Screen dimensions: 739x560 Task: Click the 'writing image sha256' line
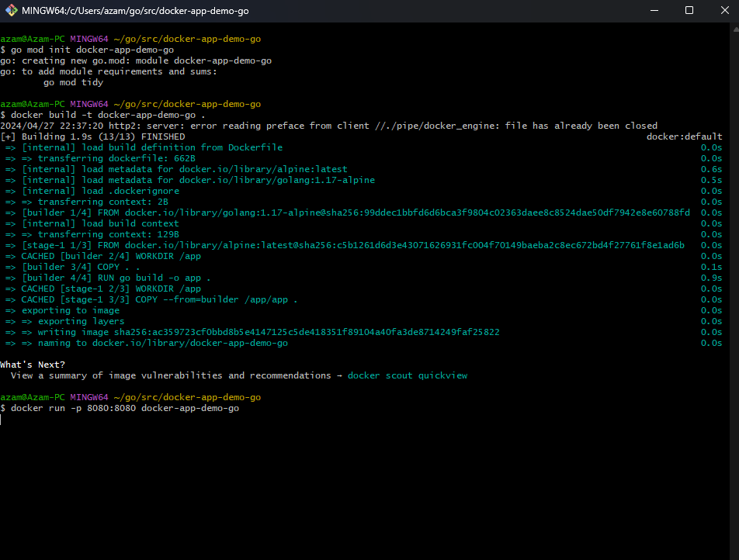click(x=252, y=331)
